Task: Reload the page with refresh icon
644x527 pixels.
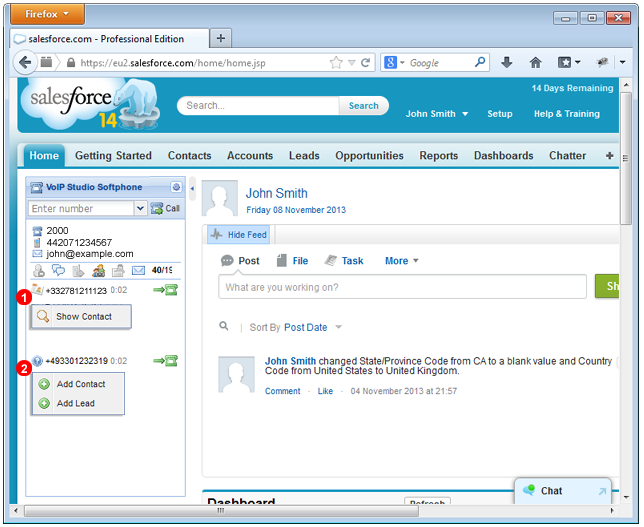Action: click(x=365, y=63)
